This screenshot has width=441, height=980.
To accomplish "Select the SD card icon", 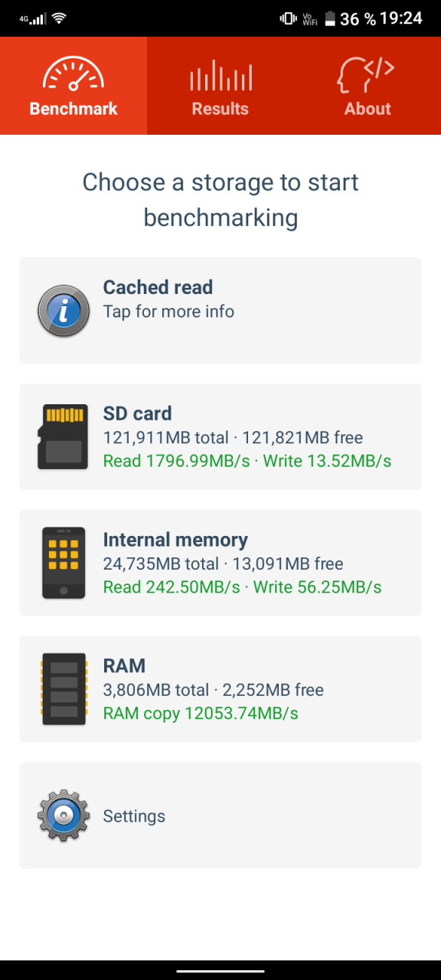I will click(x=63, y=436).
